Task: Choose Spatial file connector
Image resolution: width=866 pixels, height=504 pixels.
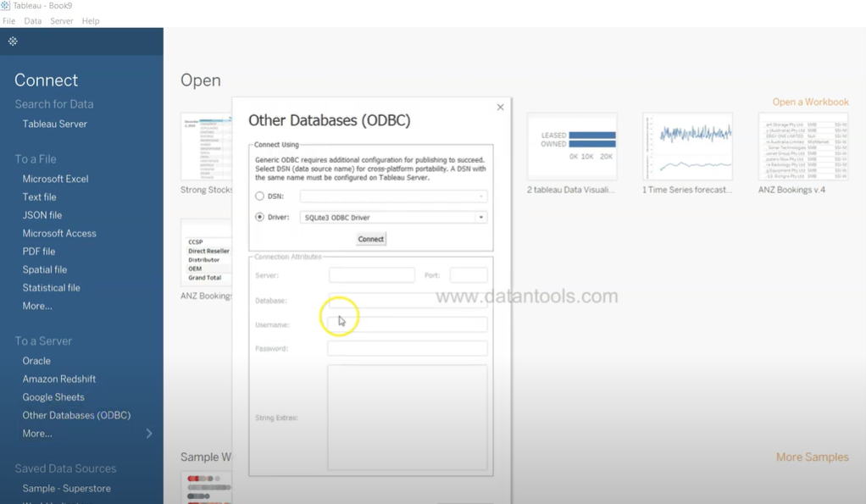Action: (45, 270)
